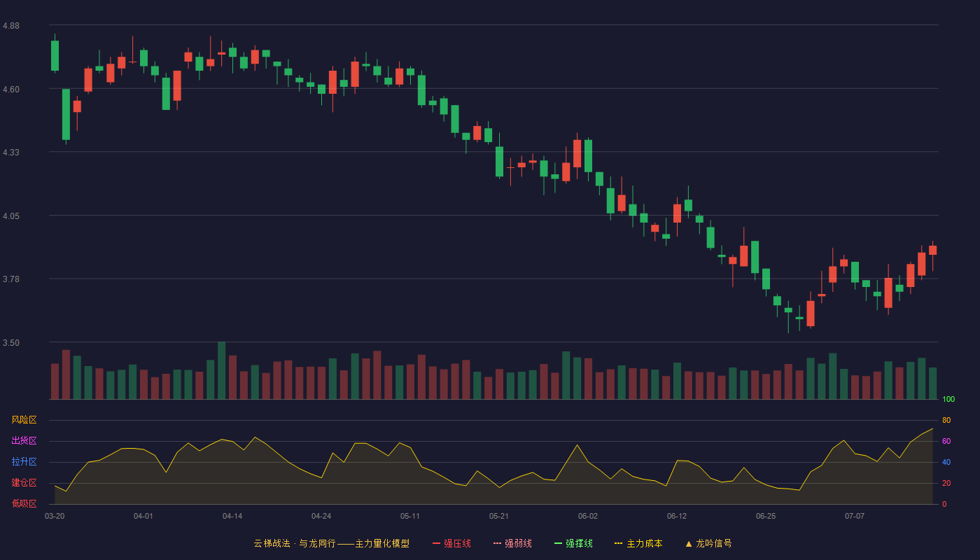Image resolution: width=980 pixels, height=560 pixels.
Task: Toggle the 强压线 legend series
Action: (x=451, y=543)
